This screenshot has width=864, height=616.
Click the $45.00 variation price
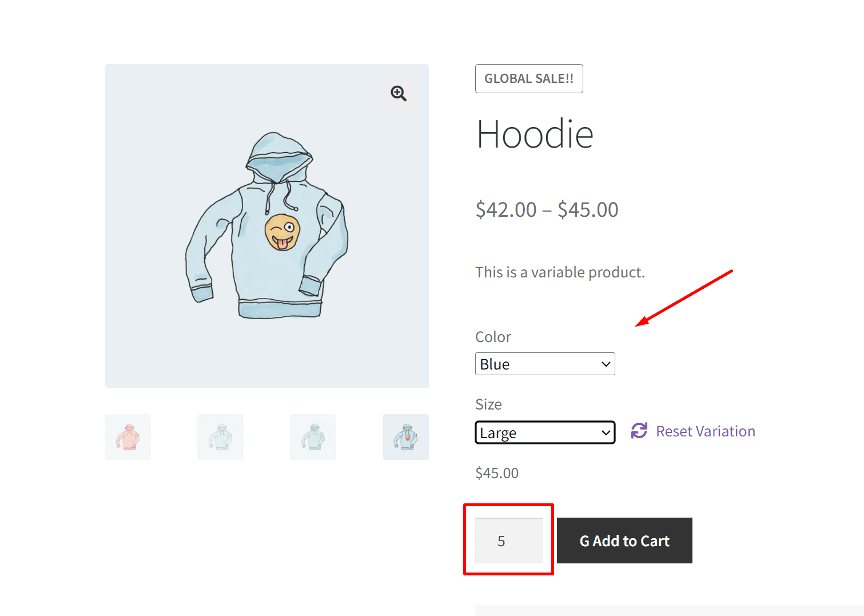[497, 473]
